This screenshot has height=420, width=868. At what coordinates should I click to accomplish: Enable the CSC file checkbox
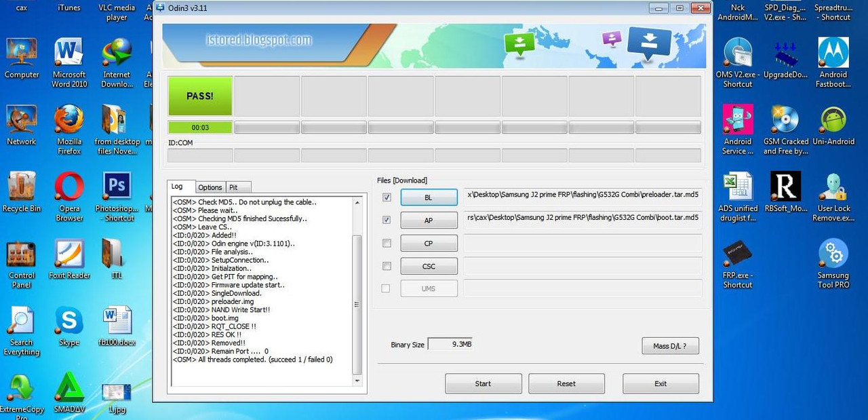pyautogui.click(x=387, y=266)
